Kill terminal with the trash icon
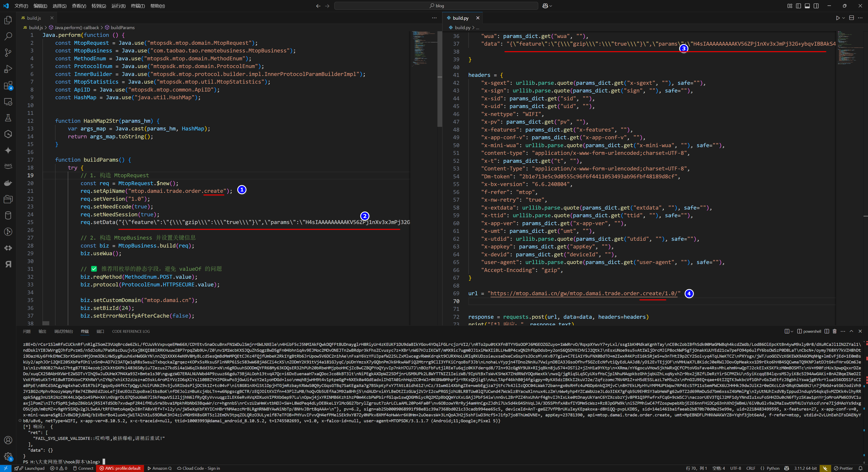868x472 pixels. (835, 331)
